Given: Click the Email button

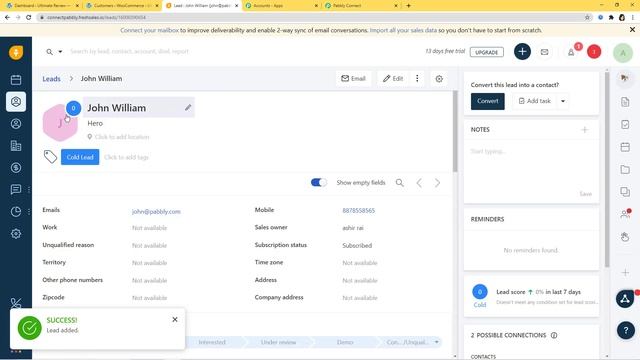Looking at the screenshot, I should click(x=353, y=78).
